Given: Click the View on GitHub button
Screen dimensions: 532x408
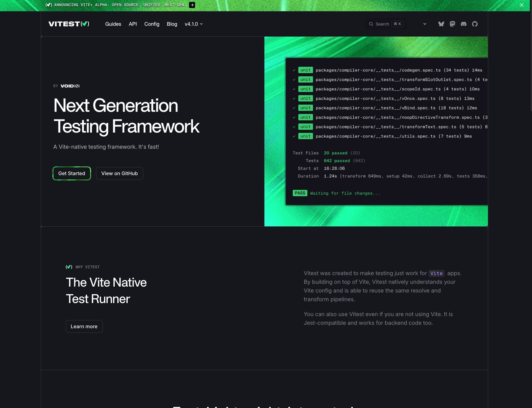Looking at the screenshot, I should tap(120, 173).
